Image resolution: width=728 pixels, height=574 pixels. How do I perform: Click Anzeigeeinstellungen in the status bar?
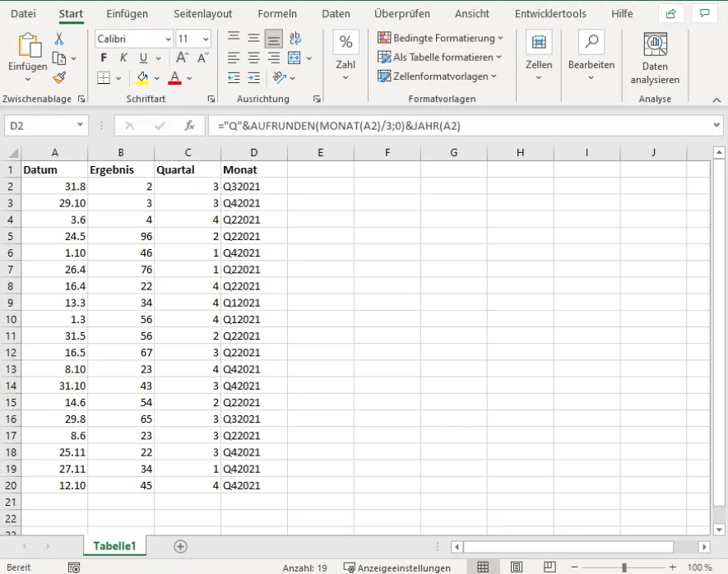[x=397, y=567]
